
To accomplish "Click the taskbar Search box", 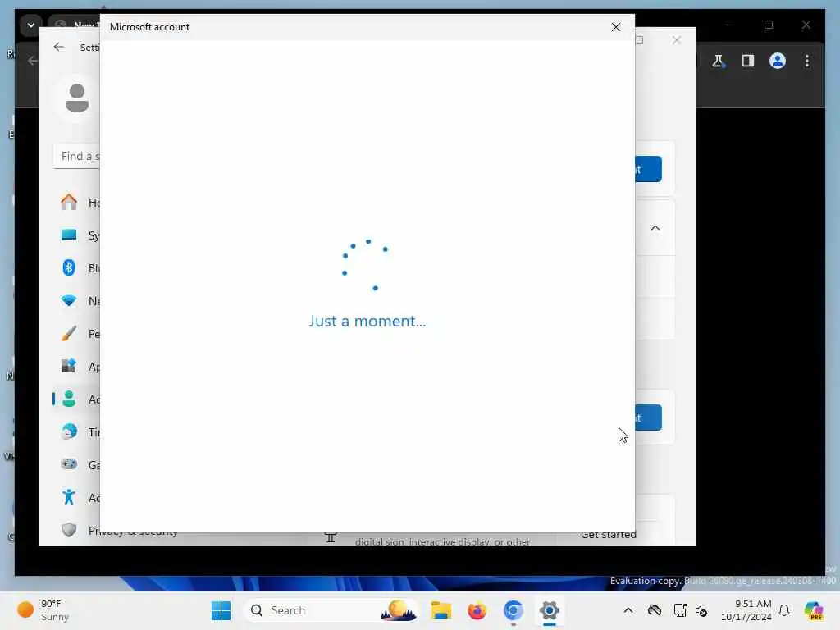I will point(332,610).
